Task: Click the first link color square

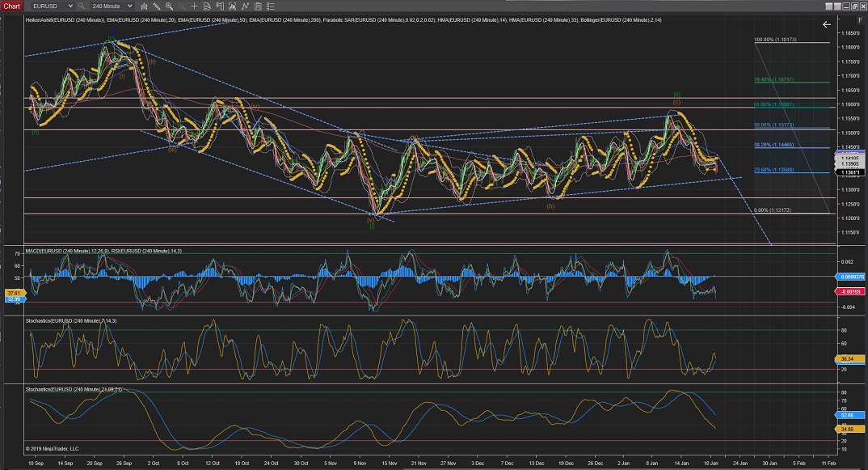Action: click(x=829, y=6)
